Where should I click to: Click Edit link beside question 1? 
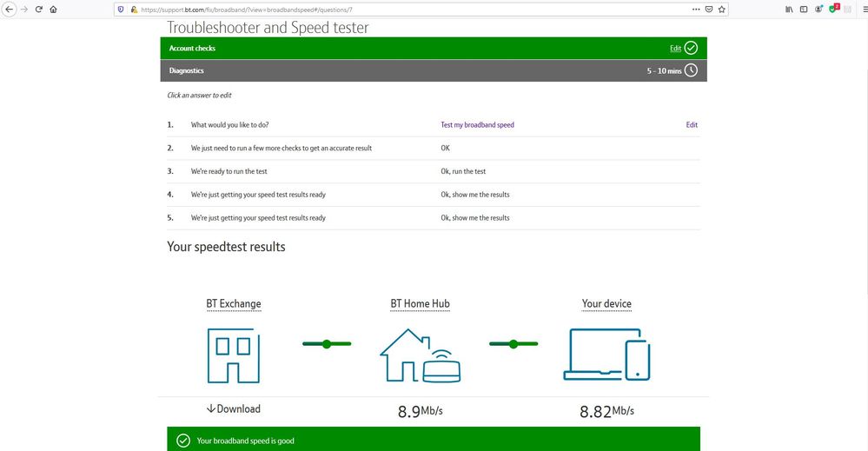(x=692, y=125)
